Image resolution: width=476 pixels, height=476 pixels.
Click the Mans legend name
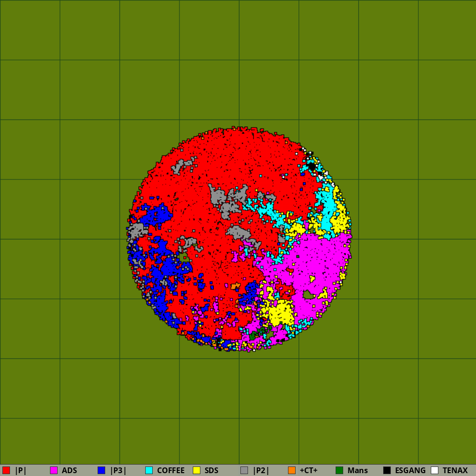point(357,470)
